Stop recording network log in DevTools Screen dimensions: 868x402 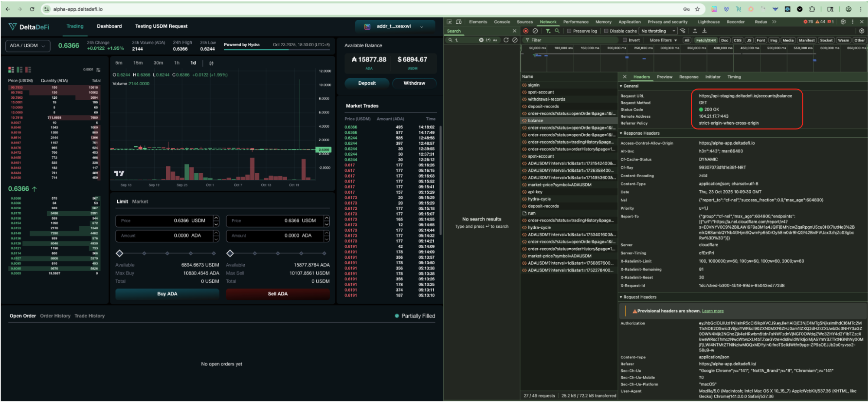525,31
